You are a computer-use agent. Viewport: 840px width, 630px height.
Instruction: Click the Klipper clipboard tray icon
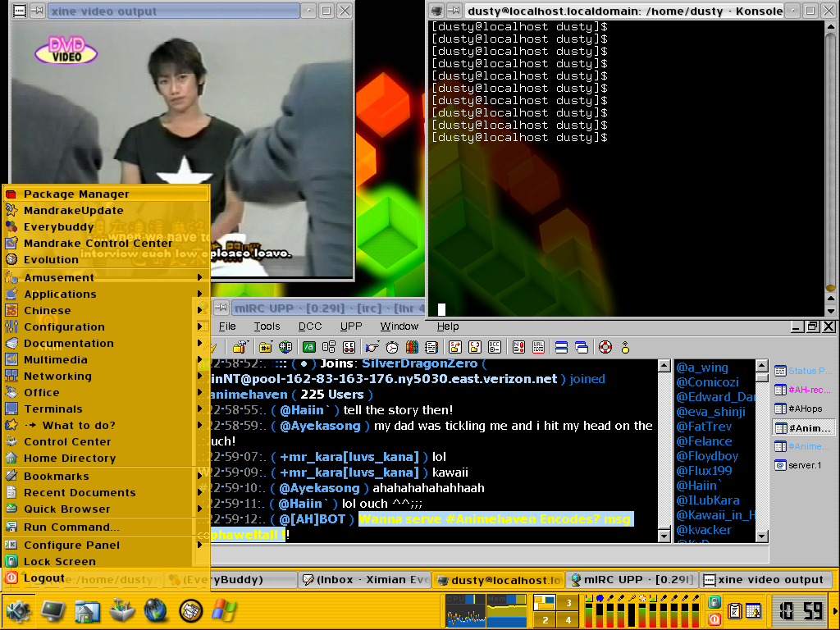[x=735, y=610]
